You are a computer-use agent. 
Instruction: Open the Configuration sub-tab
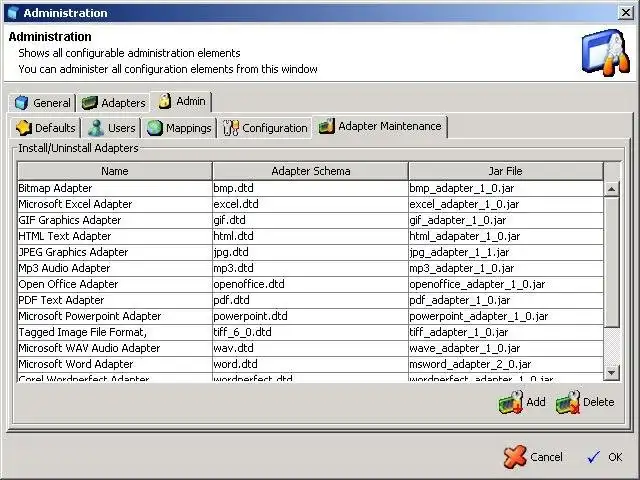(265, 128)
